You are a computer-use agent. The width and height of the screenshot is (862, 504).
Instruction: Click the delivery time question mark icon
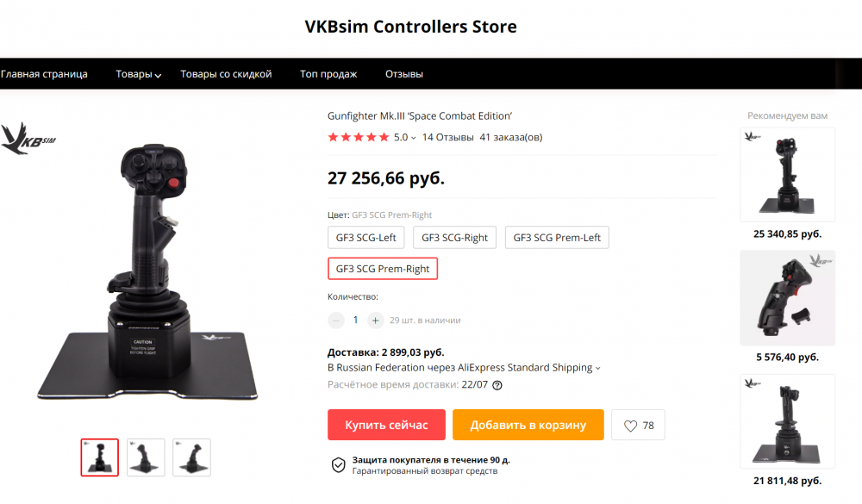click(497, 385)
